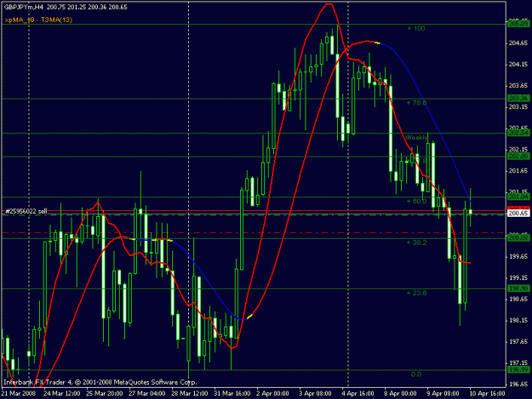Click the 198.15 price axis value
Screen dimensions: 532x399
click(518, 321)
